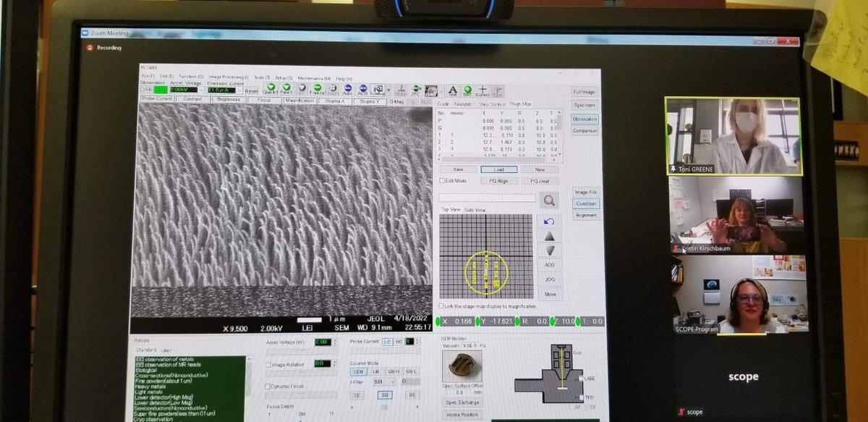
Task: Click the Quick1 scan icon
Action: click(x=271, y=89)
